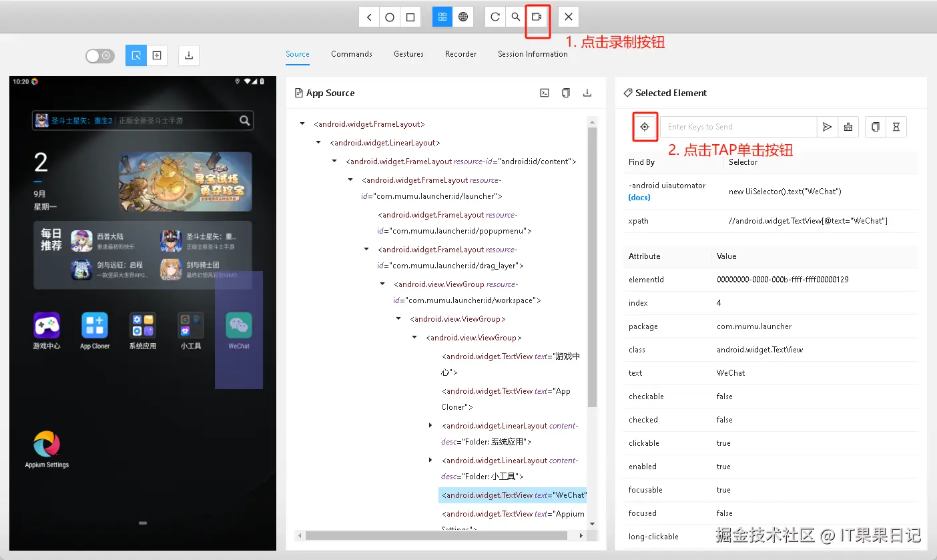Click the xpath selector value

(808, 221)
